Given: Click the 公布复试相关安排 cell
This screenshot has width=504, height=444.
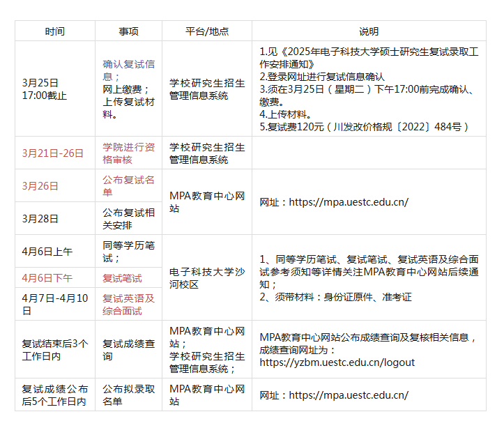Looking at the screenshot, I should tap(128, 218).
